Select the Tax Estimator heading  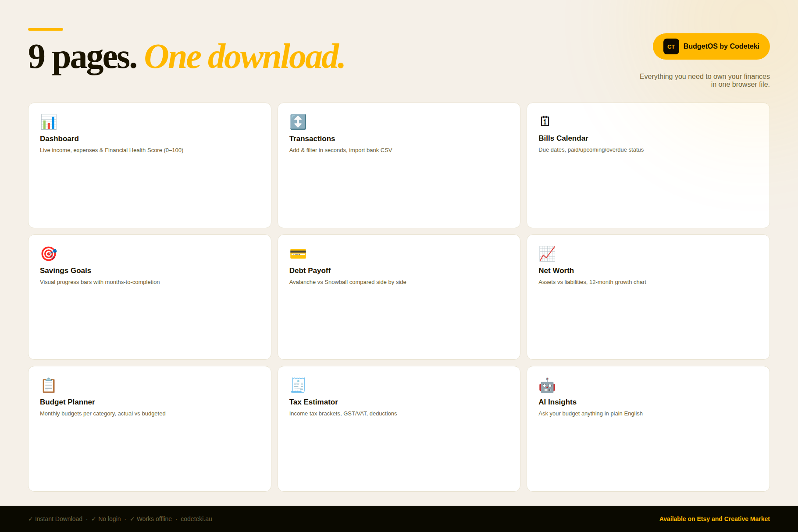(313, 402)
